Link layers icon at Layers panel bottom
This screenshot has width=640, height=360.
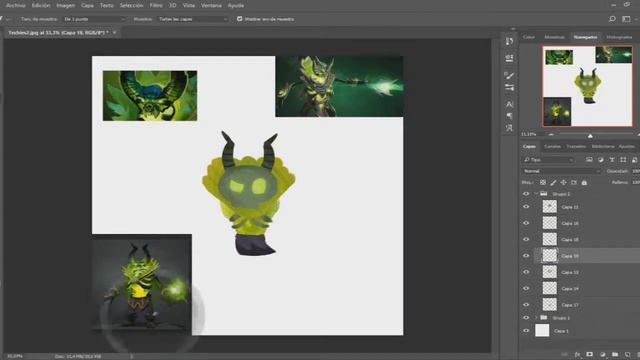click(x=565, y=354)
